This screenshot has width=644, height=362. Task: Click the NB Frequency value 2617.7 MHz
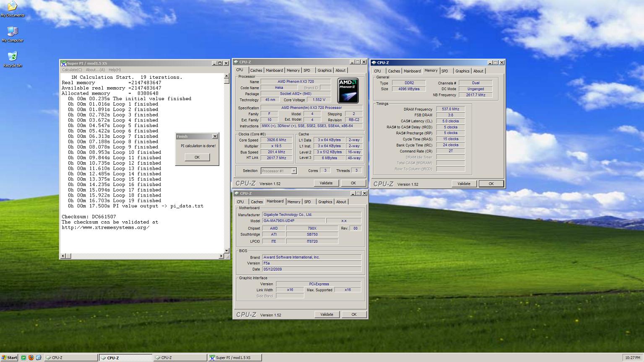pos(475,95)
